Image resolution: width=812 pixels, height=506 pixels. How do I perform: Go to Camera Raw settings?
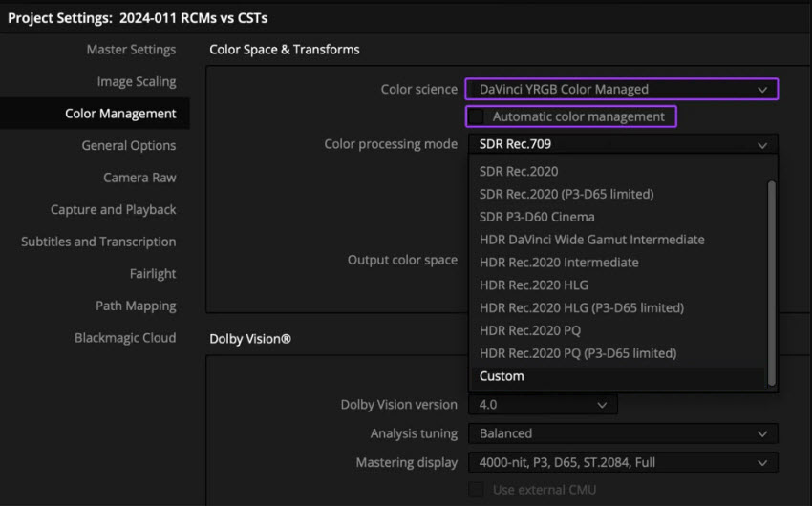coord(139,178)
